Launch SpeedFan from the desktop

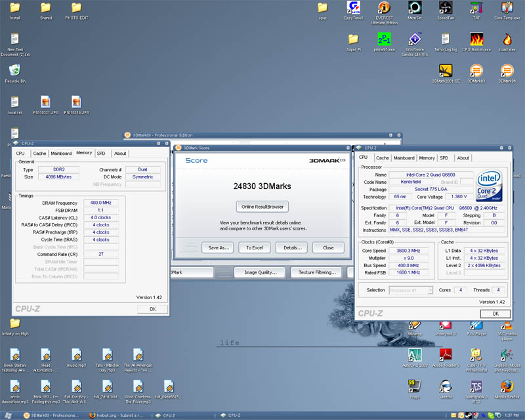tap(446, 10)
